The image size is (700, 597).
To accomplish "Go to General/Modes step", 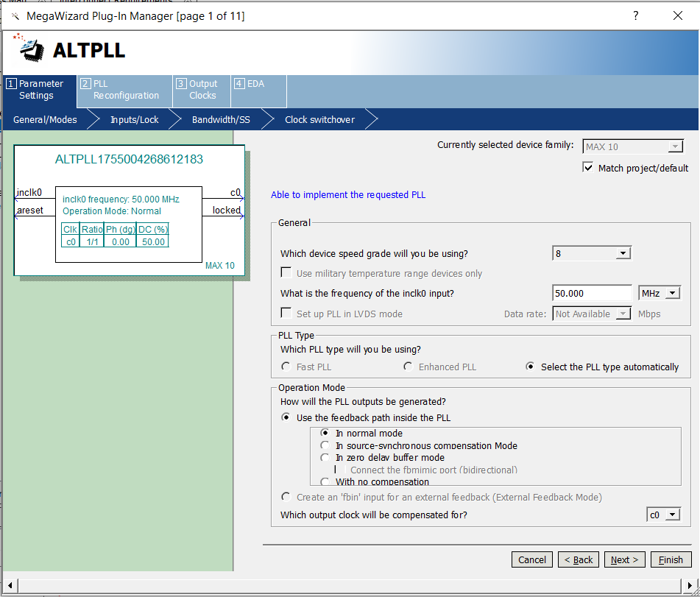I will (x=45, y=120).
